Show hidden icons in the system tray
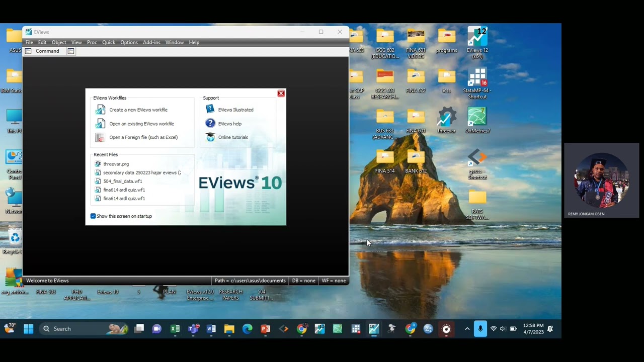Viewport: 644px width, 362px height. click(467, 329)
